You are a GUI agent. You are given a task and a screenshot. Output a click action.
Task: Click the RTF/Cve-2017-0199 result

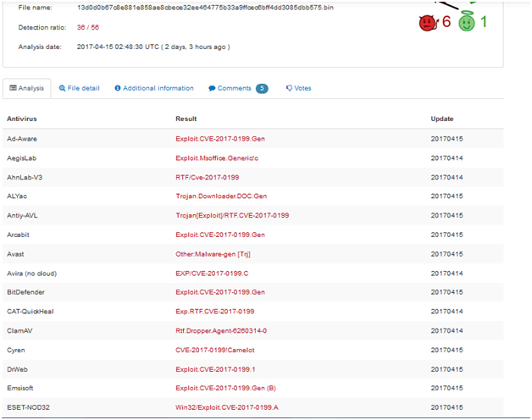click(208, 178)
